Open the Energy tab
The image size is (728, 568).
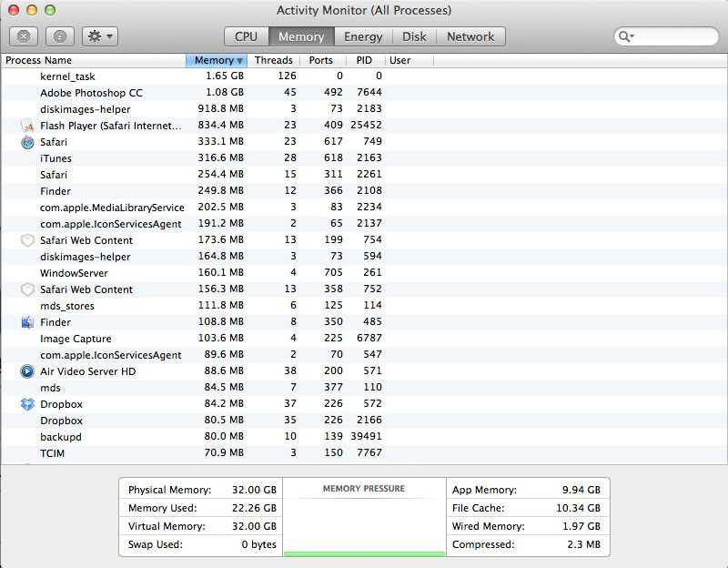[x=363, y=36]
